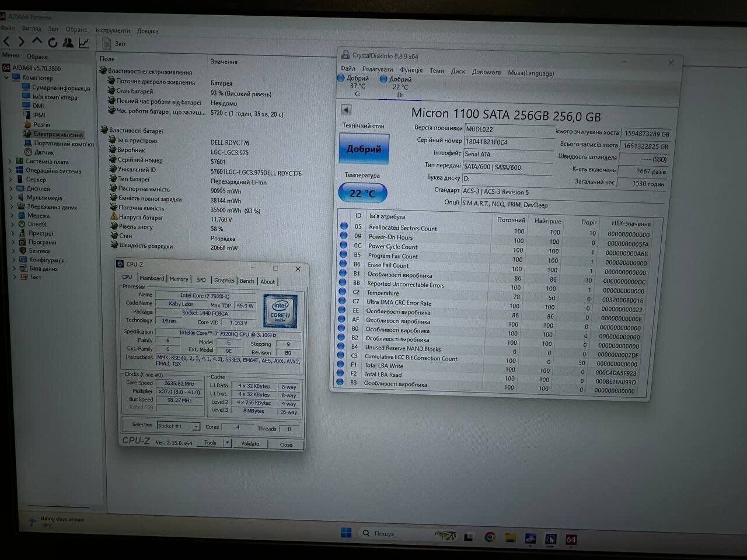Click the users icon in AIDA64 toolbar
Screen dimensions: 747x560
point(68,43)
